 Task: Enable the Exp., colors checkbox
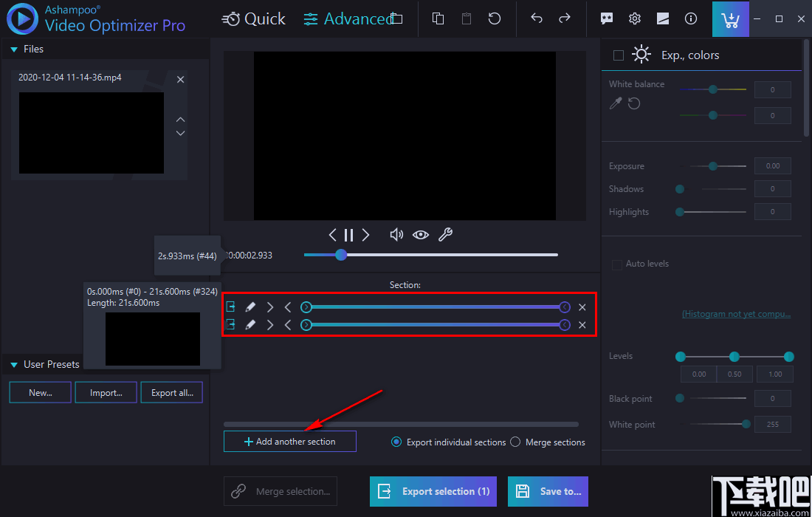617,54
